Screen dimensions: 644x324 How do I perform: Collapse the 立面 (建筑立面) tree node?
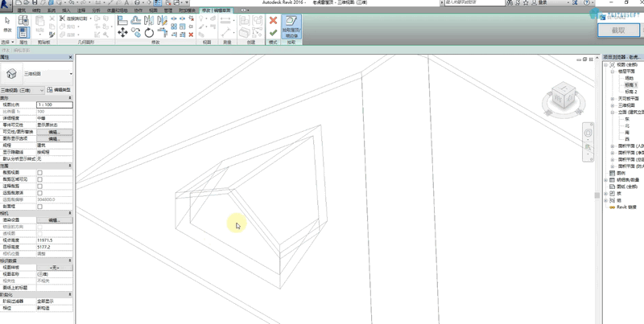click(x=613, y=112)
